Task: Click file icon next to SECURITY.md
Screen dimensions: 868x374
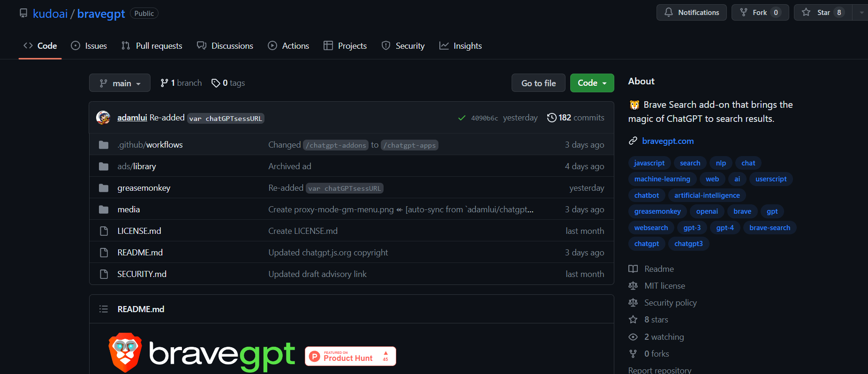Action: pos(104,274)
